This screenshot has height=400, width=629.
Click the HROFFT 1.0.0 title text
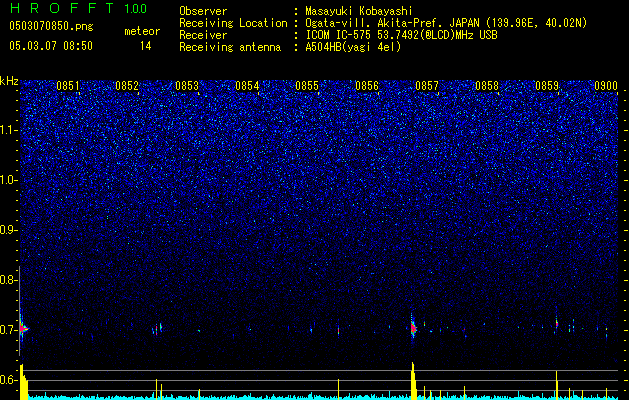pyautogui.click(x=78, y=8)
